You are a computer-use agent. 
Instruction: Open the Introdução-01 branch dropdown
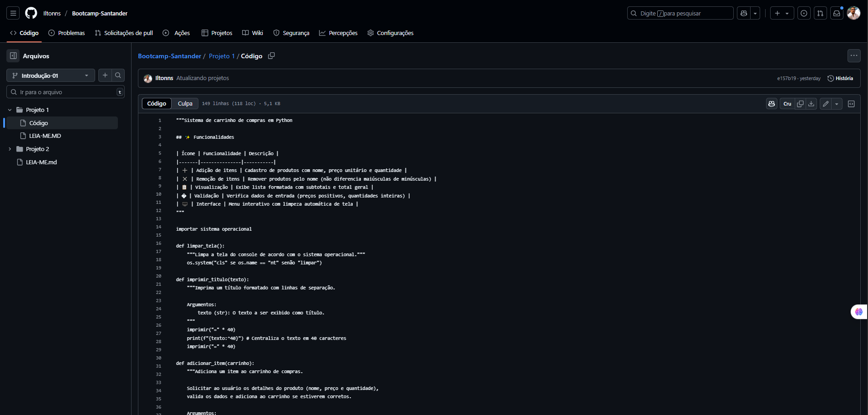coord(51,76)
